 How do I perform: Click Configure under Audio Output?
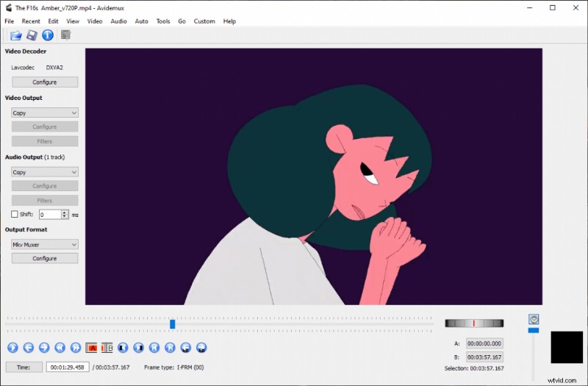pyautogui.click(x=45, y=186)
